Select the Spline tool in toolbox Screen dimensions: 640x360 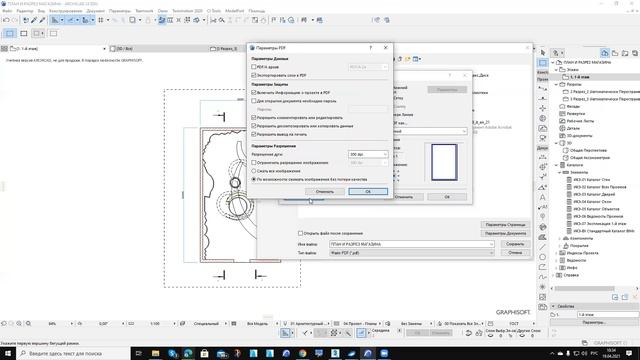(542, 277)
